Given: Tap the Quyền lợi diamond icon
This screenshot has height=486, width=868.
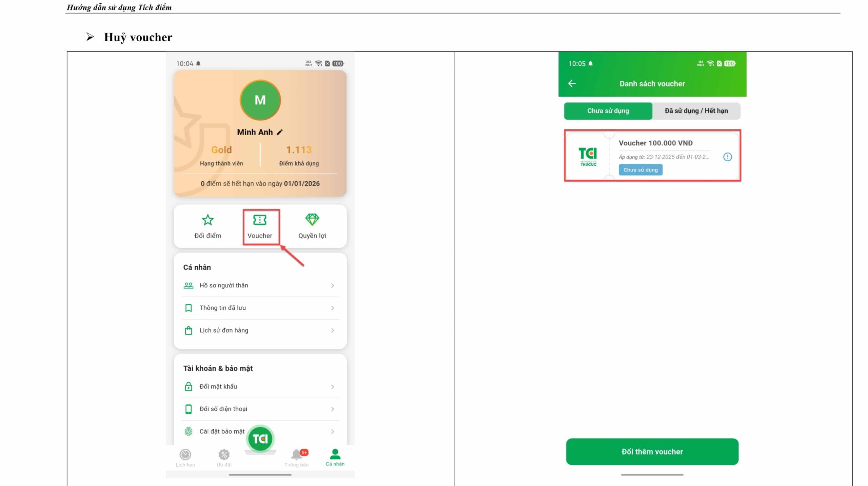Looking at the screenshot, I should click(312, 220).
